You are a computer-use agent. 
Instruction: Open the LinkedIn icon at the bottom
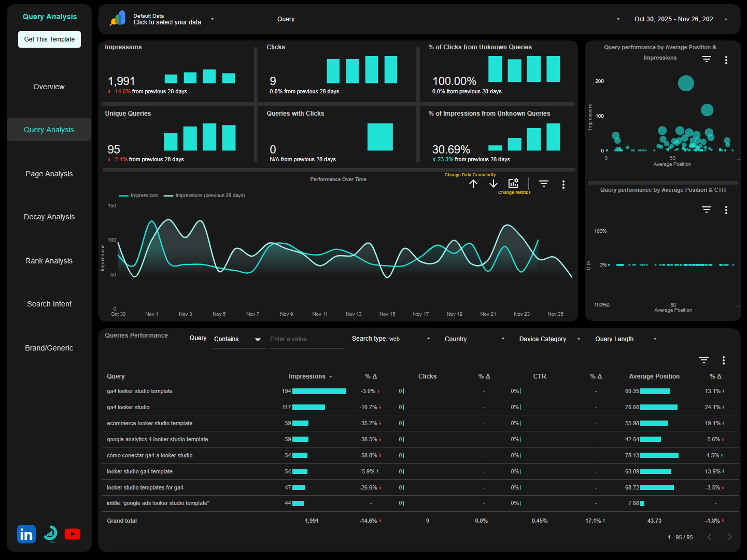coord(26,534)
